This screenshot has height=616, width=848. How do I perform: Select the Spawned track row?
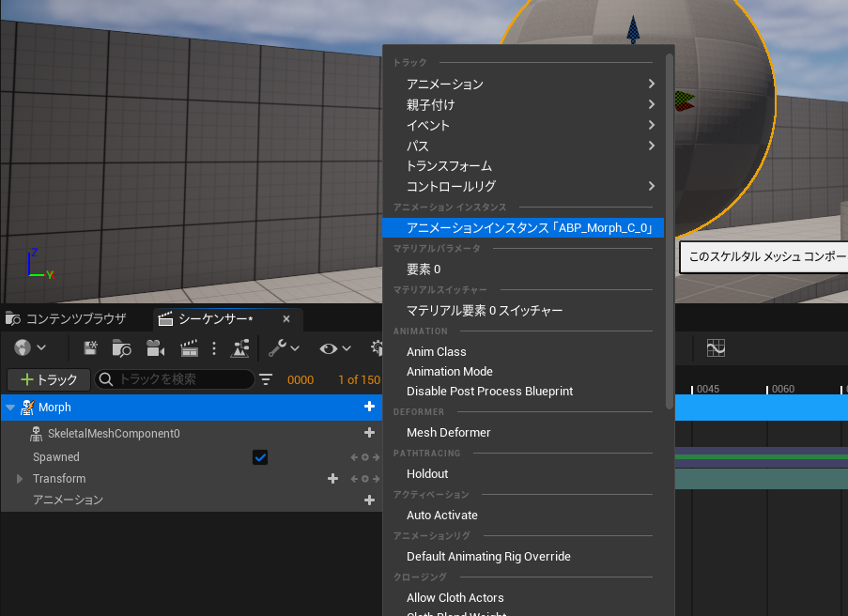pyautogui.click(x=192, y=457)
